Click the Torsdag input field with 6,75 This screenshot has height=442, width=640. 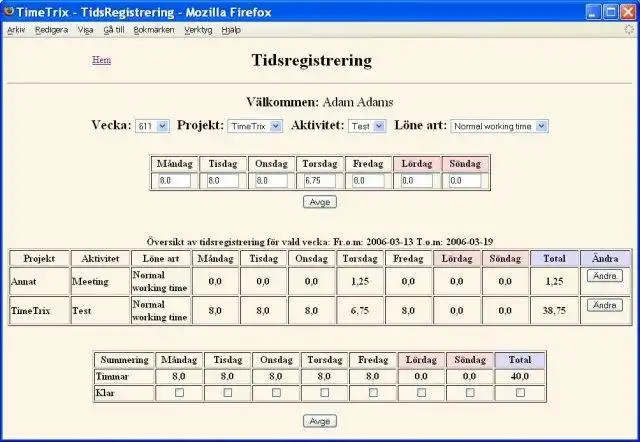click(x=320, y=180)
